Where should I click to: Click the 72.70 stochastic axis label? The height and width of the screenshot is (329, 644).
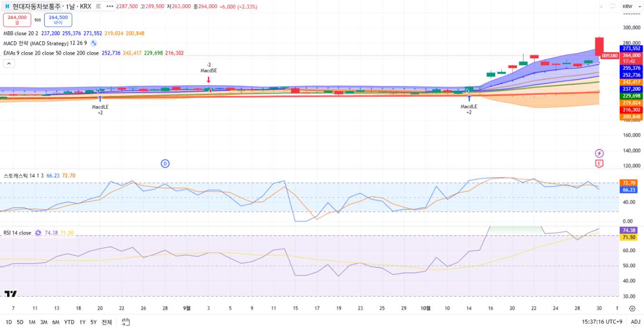(x=629, y=183)
